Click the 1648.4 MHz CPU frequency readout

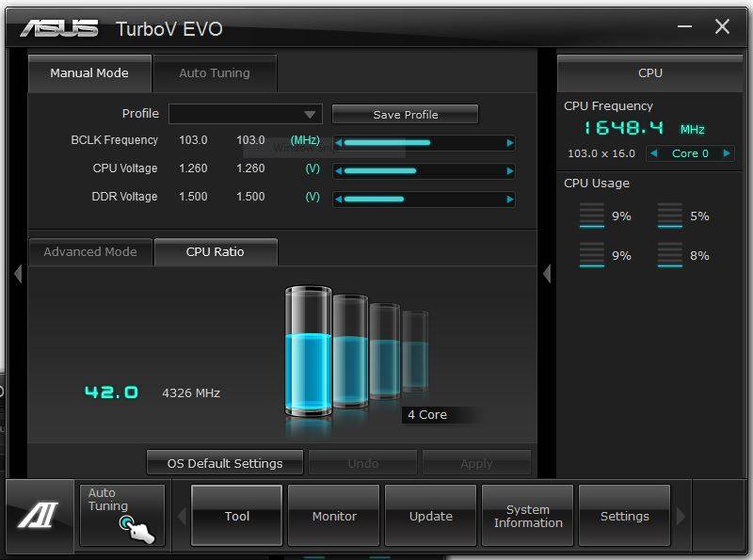pyautogui.click(x=644, y=128)
